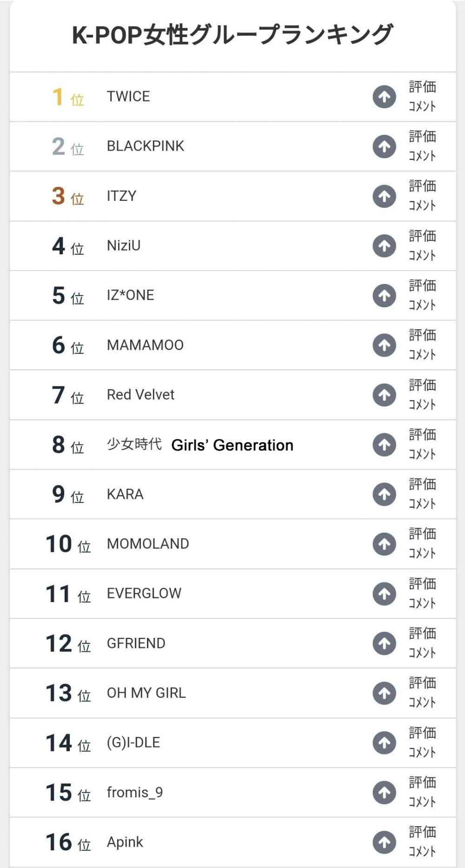This screenshot has width=465, height=868.
Task: Click the K-POP女性グループランキング heading
Action: click(232, 35)
